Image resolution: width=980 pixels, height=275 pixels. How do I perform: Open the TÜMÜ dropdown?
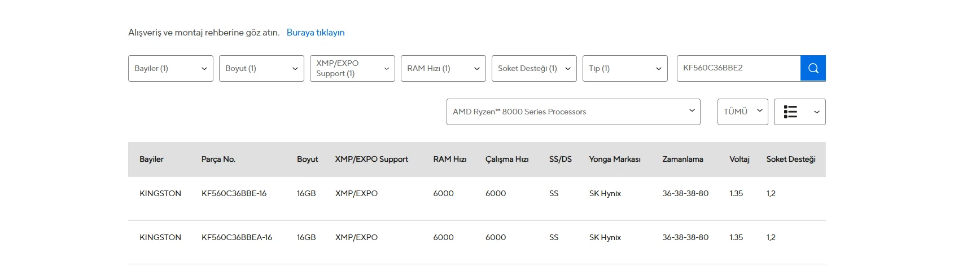click(x=742, y=112)
